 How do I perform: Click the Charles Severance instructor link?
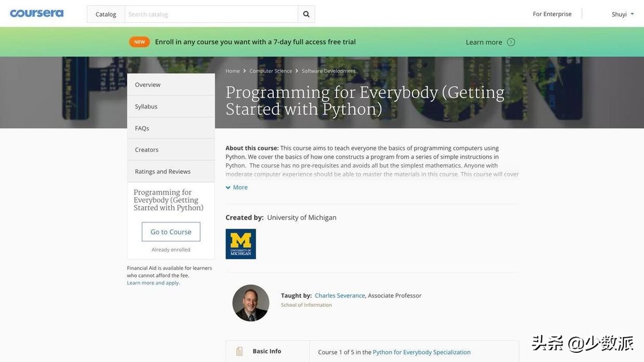tap(340, 295)
